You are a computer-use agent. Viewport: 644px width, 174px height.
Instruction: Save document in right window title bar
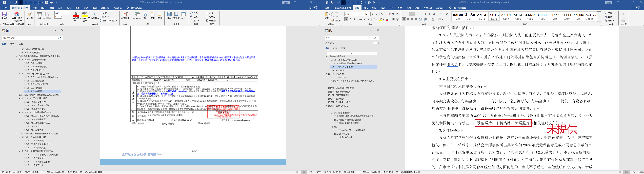coord(327,3)
